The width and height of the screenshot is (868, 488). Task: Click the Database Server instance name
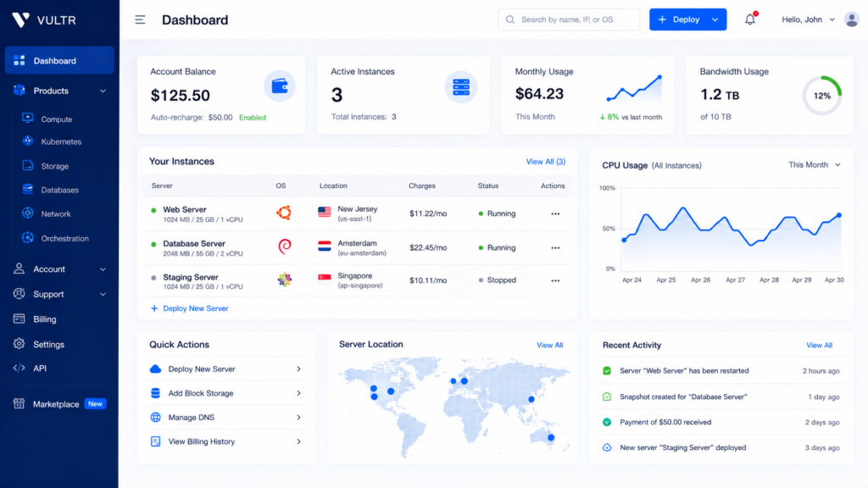[x=194, y=243]
